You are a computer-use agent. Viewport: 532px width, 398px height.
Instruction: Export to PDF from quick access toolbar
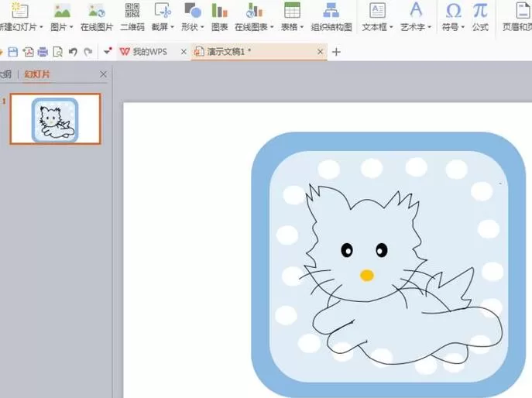click(x=28, y=52)
